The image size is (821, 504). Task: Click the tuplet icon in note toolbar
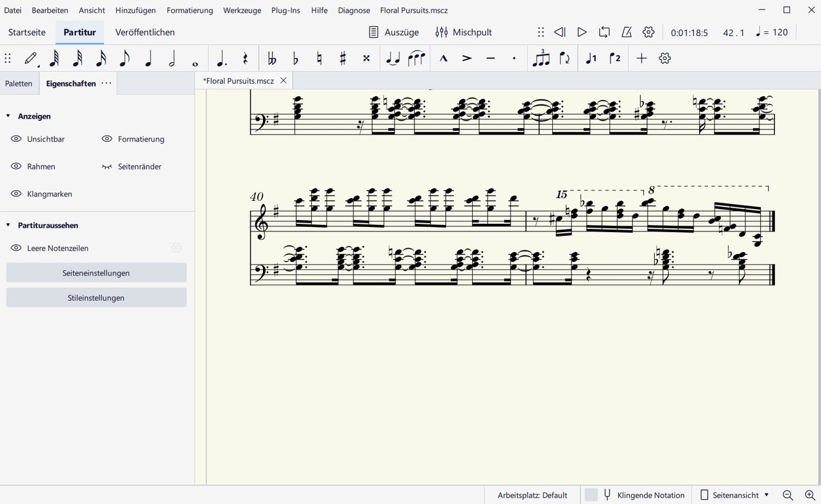click(x=541, y=58)
